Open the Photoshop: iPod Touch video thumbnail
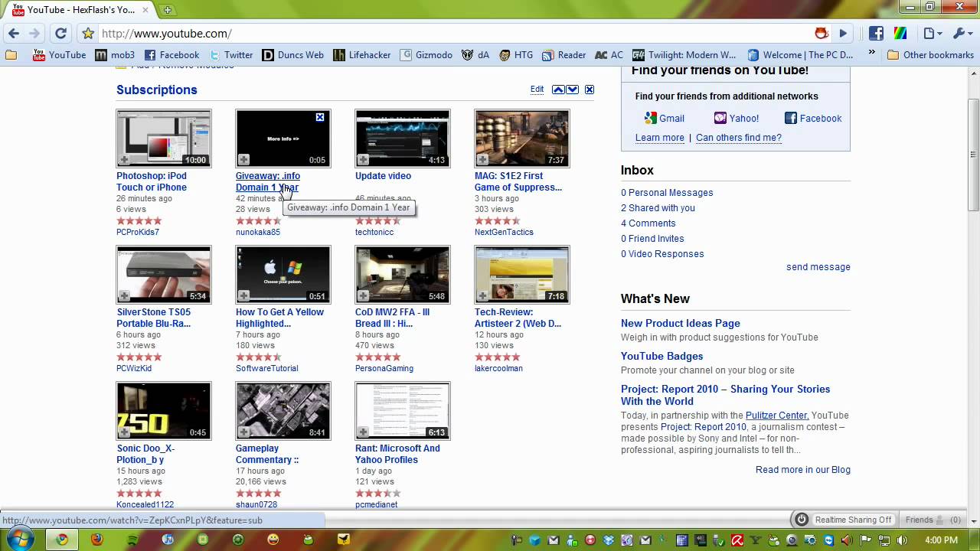This screenshot has width=980, height=551. coord(164,139)
